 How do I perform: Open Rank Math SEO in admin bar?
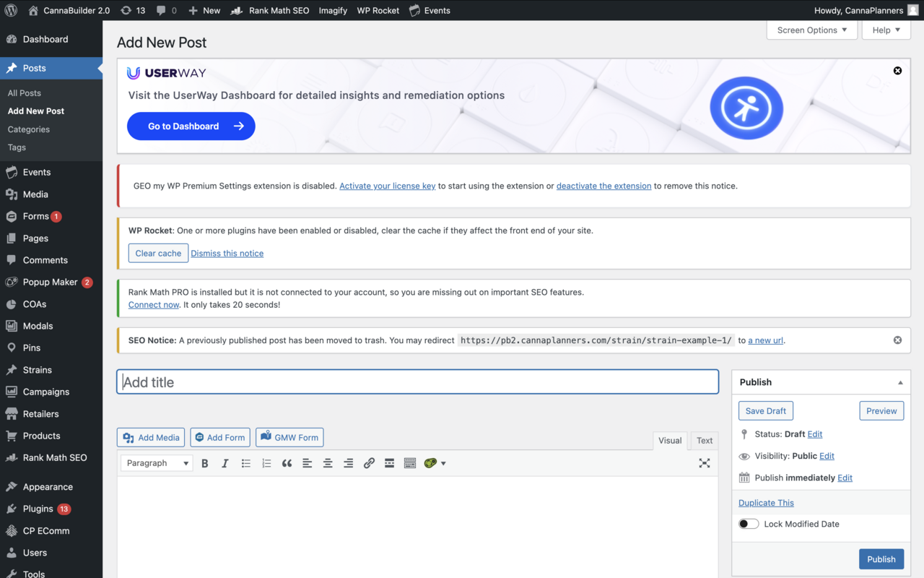coord(270,10)
